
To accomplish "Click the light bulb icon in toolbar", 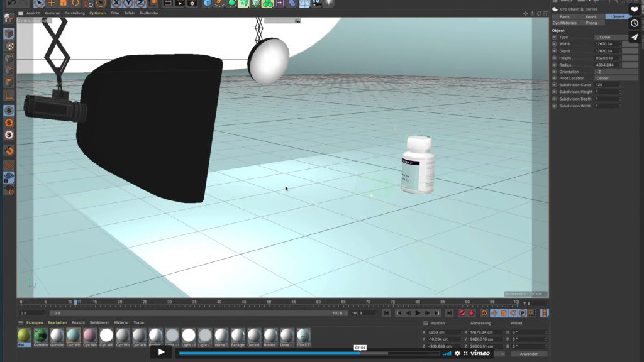I will (x=329, y=3).
